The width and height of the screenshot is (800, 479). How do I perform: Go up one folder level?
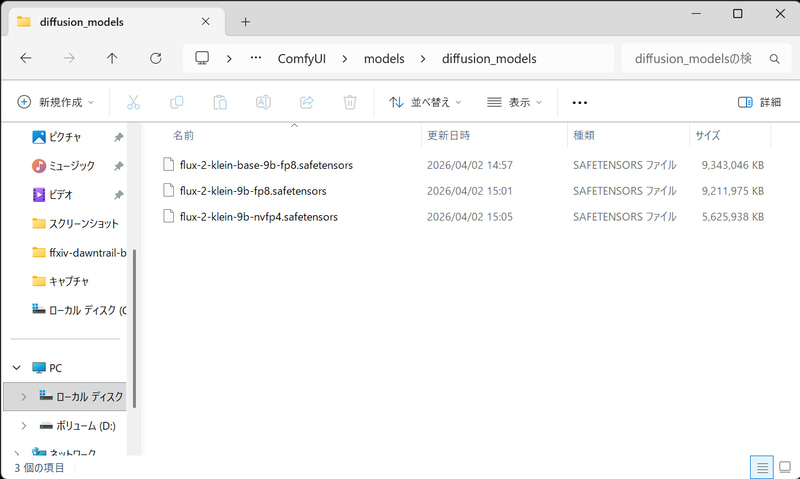pyautogui.click(x=112, y=59)
